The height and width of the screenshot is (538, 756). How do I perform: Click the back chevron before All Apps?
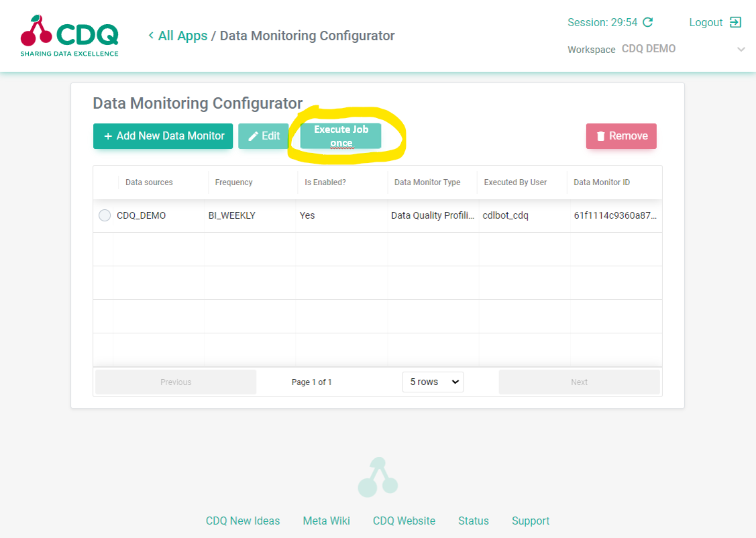[x=151, y=36]
